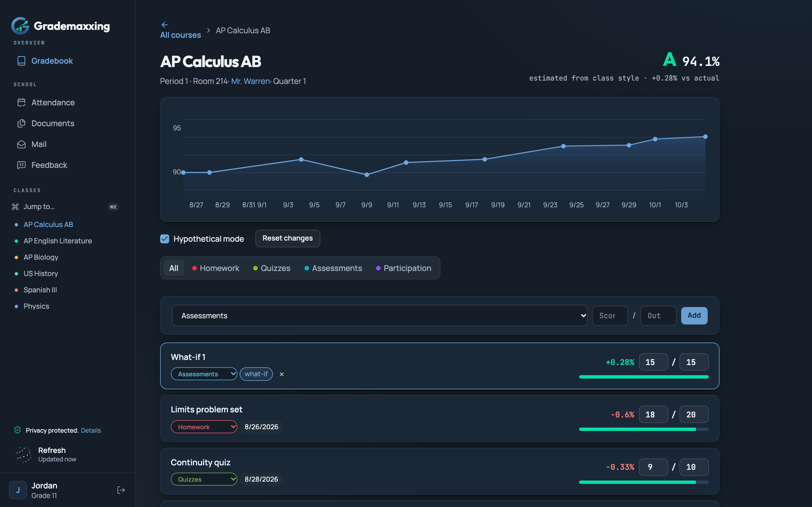Open the Mr. Warren teacher link
812x507 pixels.
coord(250,81)
